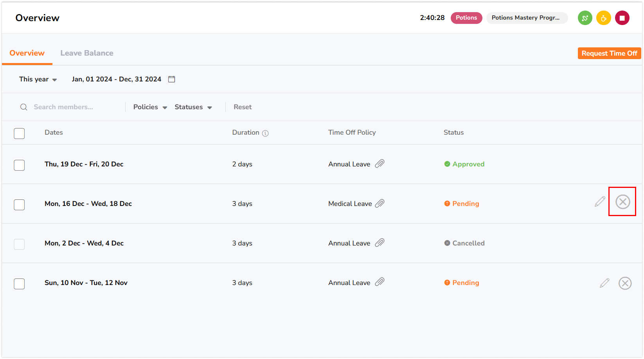The image size is (644, 359).
Task: Click the Overview page title
Action: pos(37,18)
